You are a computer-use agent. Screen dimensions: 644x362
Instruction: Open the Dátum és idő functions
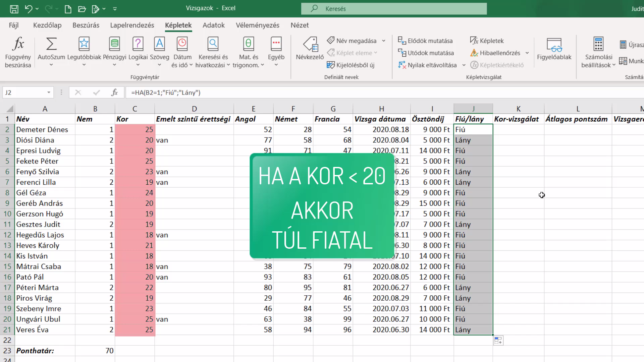(x=182, y=52)
